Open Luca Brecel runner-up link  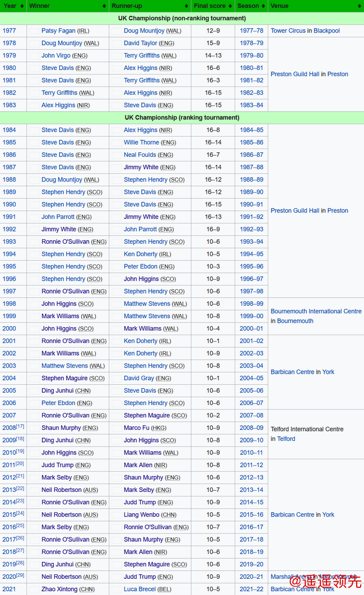click(139, 589)
